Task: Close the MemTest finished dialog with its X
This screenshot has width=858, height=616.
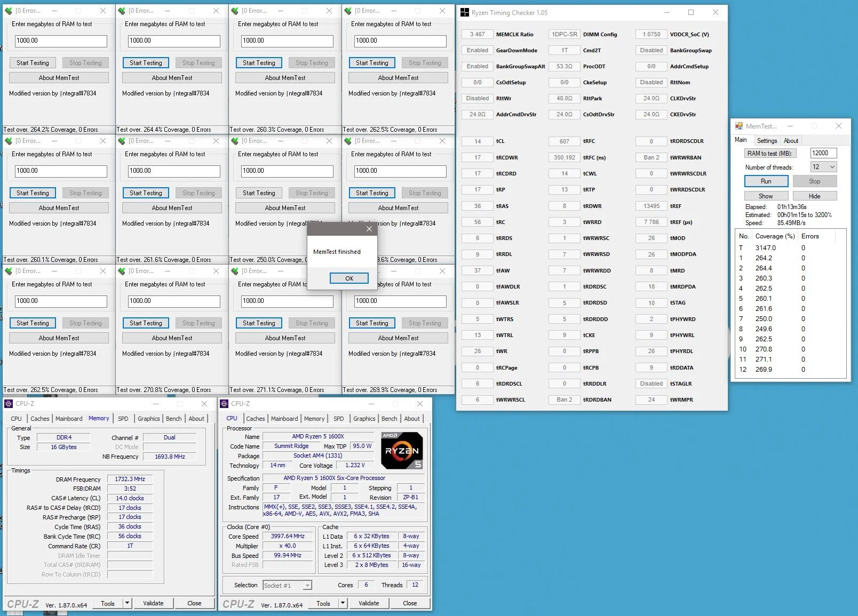Action: [x=369, y=229]
